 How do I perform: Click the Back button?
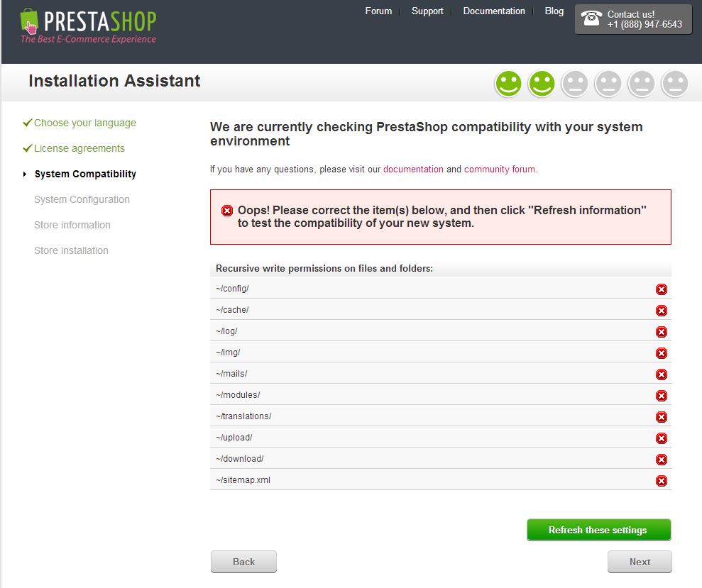[x=243, y=562]
